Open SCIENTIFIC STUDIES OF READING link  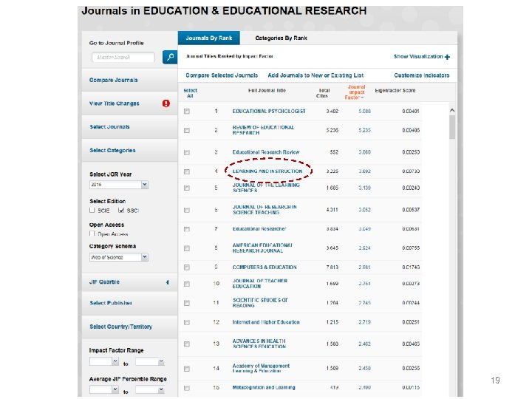[x=260, y=303]
